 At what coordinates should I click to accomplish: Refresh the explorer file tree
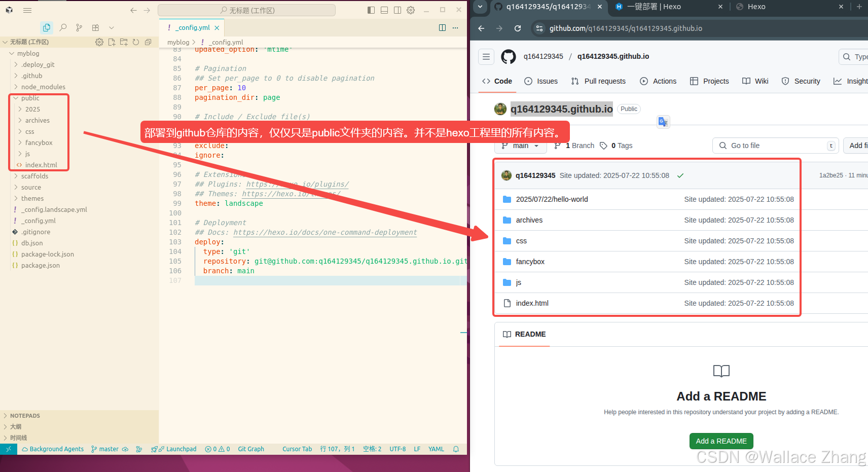tap(136, 42)
